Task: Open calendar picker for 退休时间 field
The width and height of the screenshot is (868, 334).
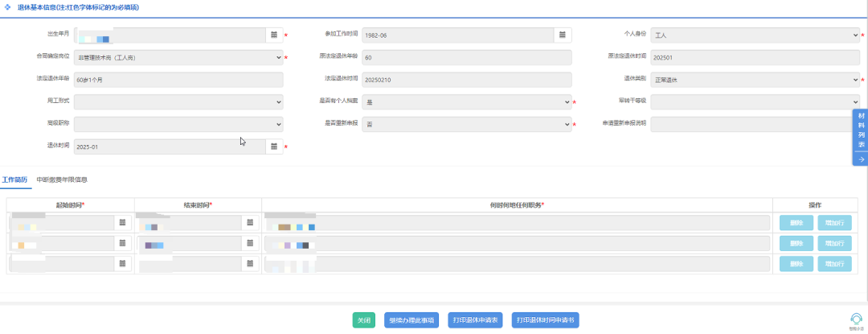Action: coord(273,146)
